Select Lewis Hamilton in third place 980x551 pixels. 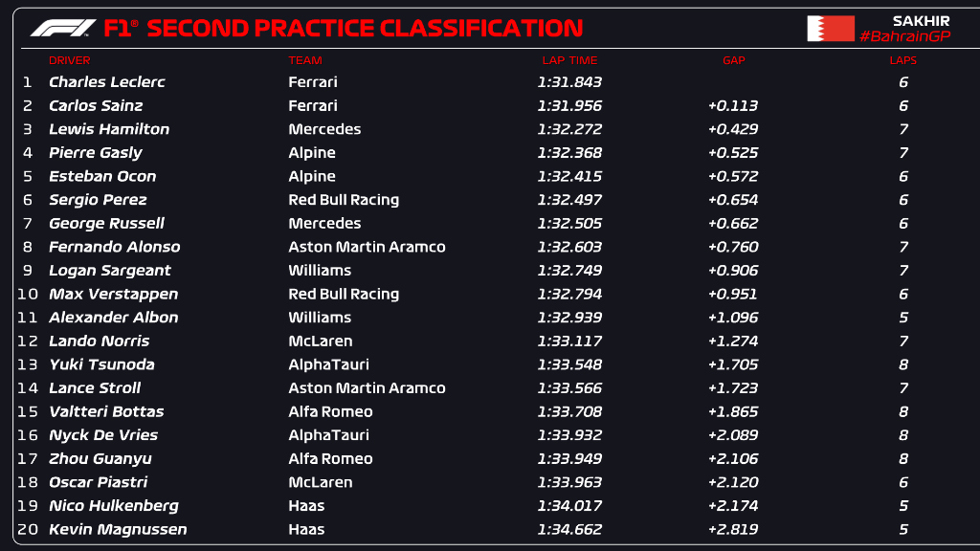[x=109, y=129]
